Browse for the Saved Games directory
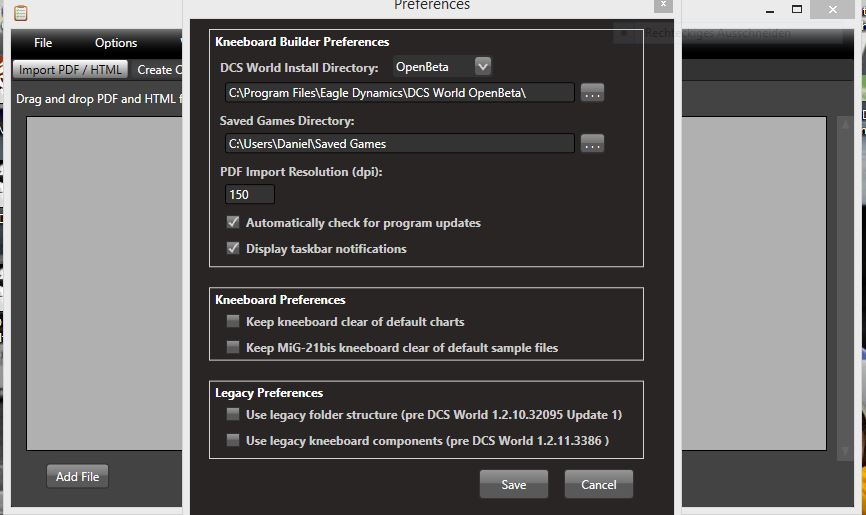Viewport: 866px width, 515px height. [592, 144]
